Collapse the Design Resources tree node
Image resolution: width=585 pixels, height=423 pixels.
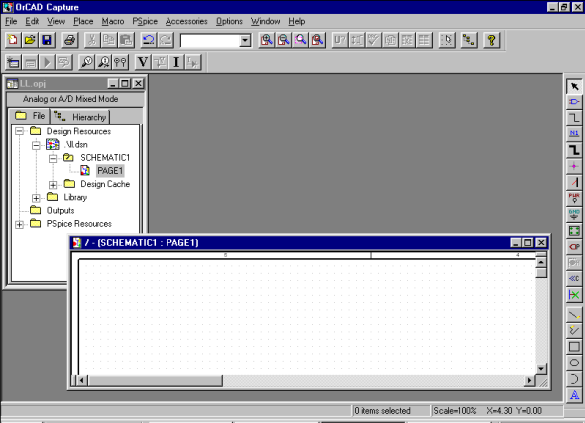pyautogui.click(x=19, y=131)
